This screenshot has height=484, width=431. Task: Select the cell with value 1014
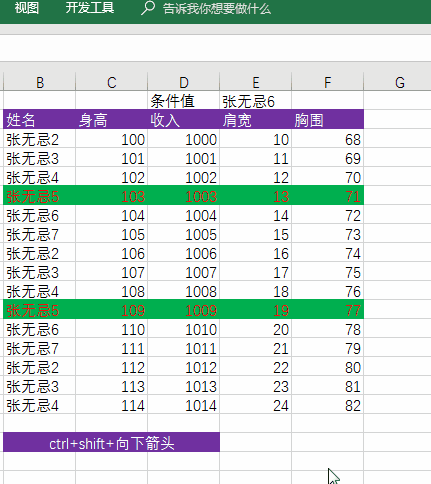click(184, 405)
